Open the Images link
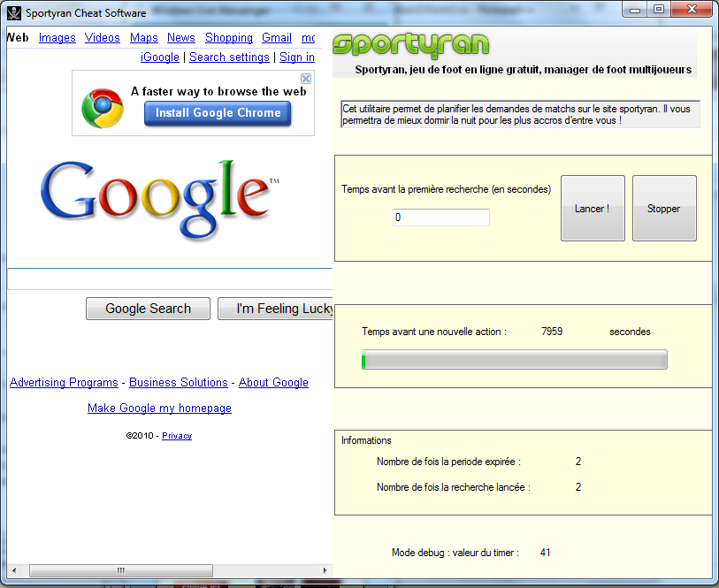Image resolution: width=719 pixels, height=588 pixels. (x=57, y=38)
